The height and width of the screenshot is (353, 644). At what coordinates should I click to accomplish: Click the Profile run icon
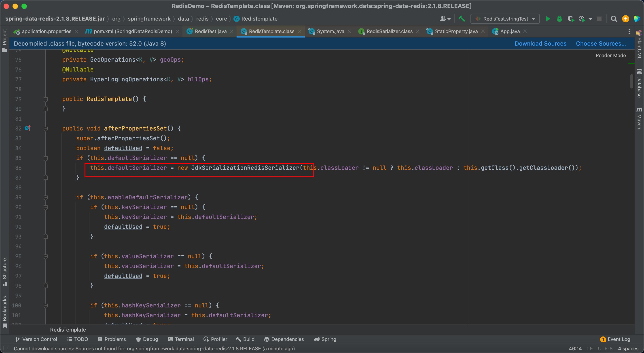(581, 19)
